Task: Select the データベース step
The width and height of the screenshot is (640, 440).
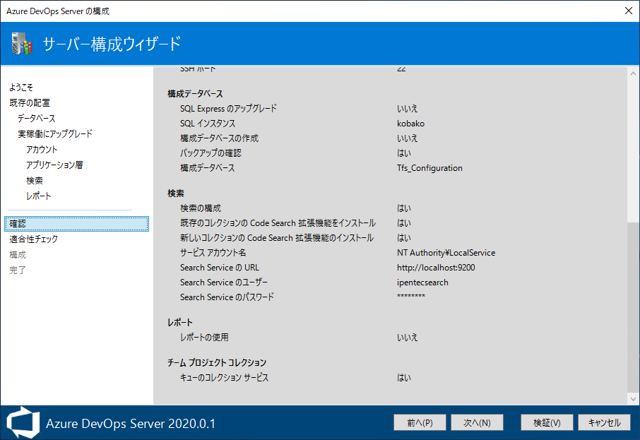Action: 36,118
